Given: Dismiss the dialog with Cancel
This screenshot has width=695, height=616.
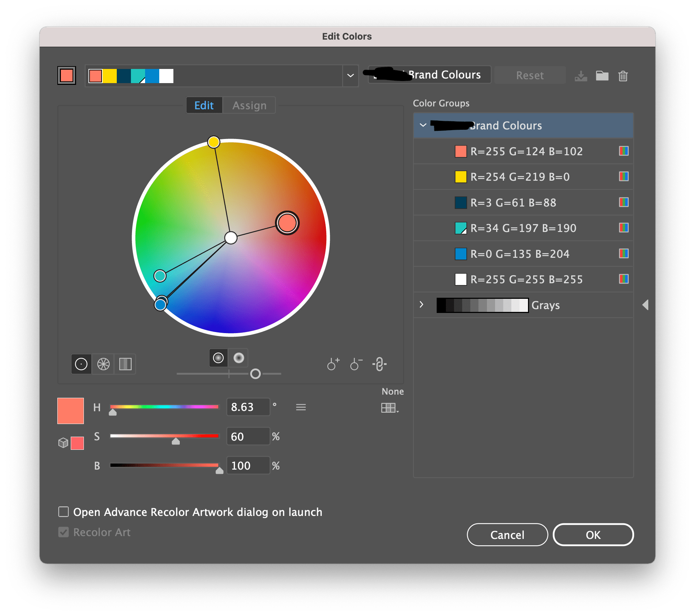Looking at the screenshot, I should coord(507,535).
